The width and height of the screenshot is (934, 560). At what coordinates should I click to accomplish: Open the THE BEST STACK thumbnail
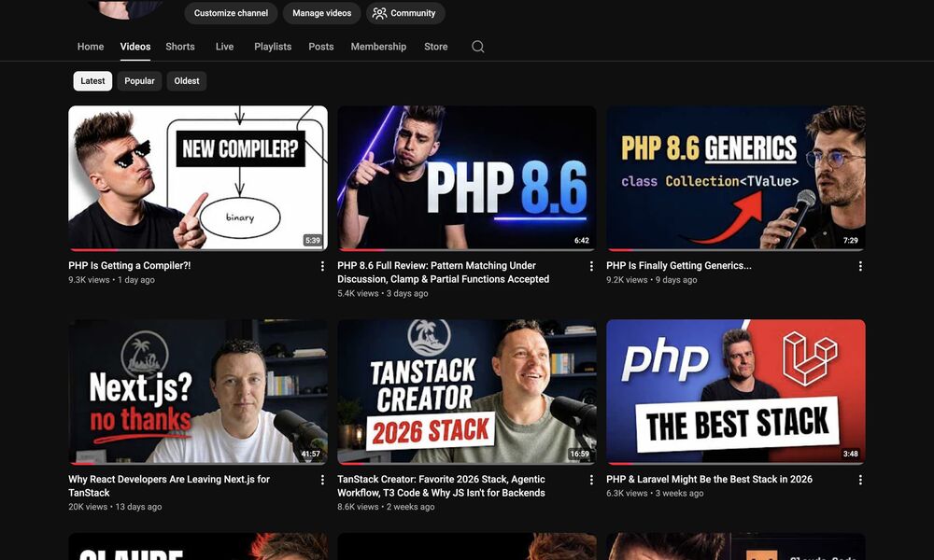(x=736, y=392)
